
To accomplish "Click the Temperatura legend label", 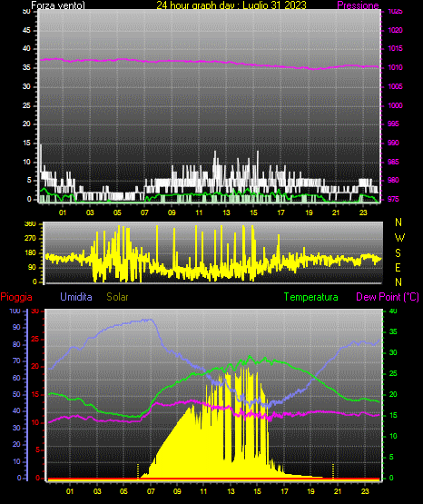I will [311, 297].
